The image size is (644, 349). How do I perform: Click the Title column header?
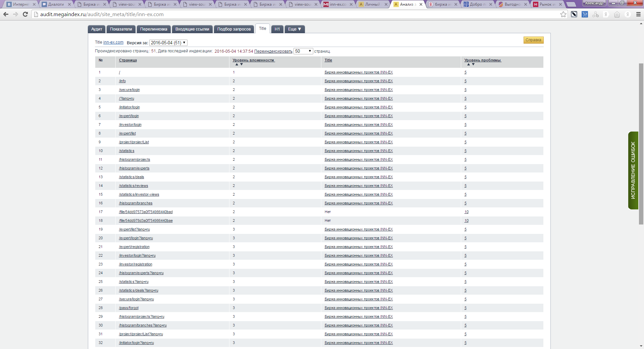tap(328, 60)
